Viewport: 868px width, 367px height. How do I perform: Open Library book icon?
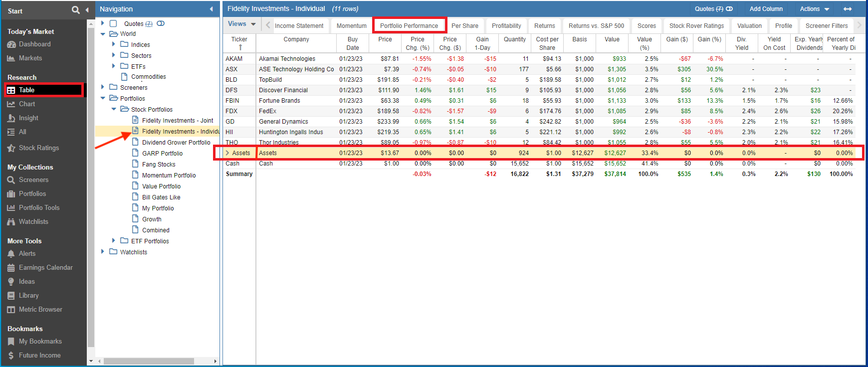11,296
